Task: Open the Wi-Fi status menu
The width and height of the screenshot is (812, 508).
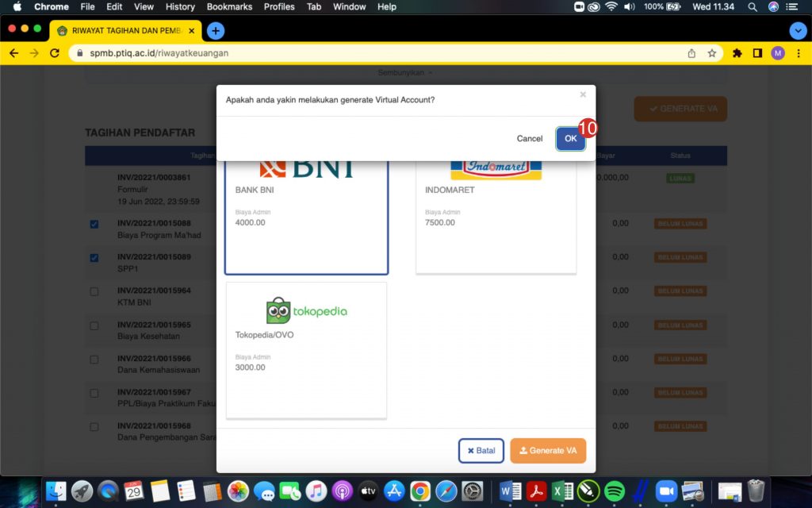Action: pyautogui.click(x=611, y=6)
